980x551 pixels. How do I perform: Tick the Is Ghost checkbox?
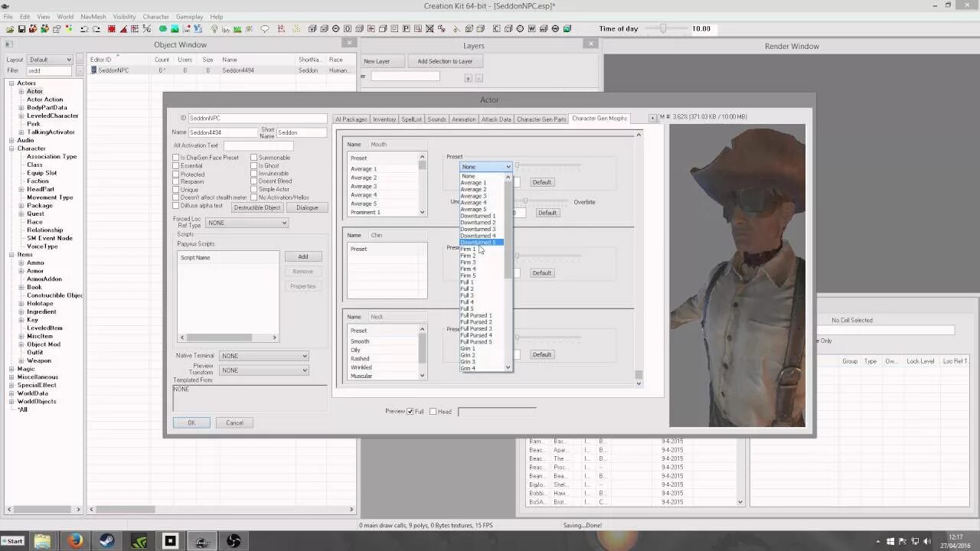click(254, 165)
